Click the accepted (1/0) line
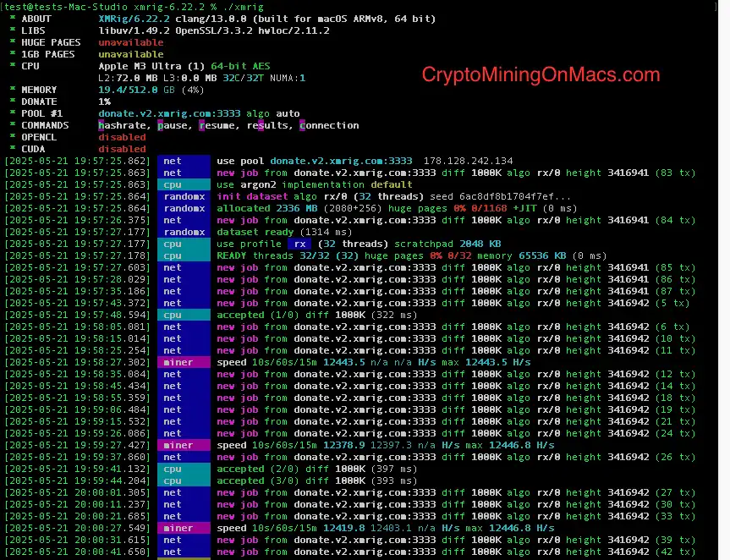The height and width of the screenshot is (560, 730). point(316,316)
